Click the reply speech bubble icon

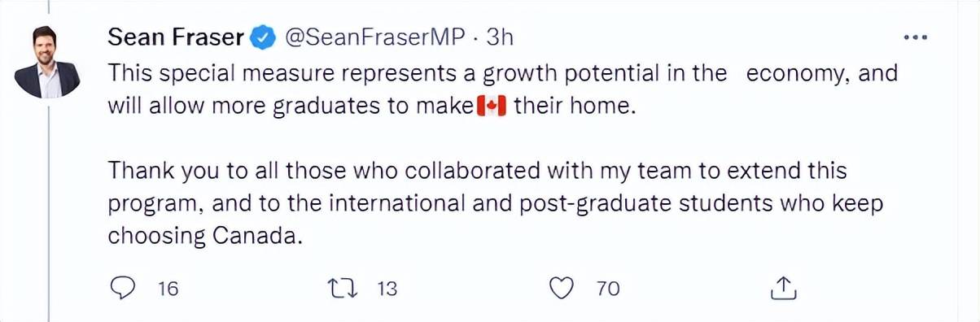tap(121, 288)
